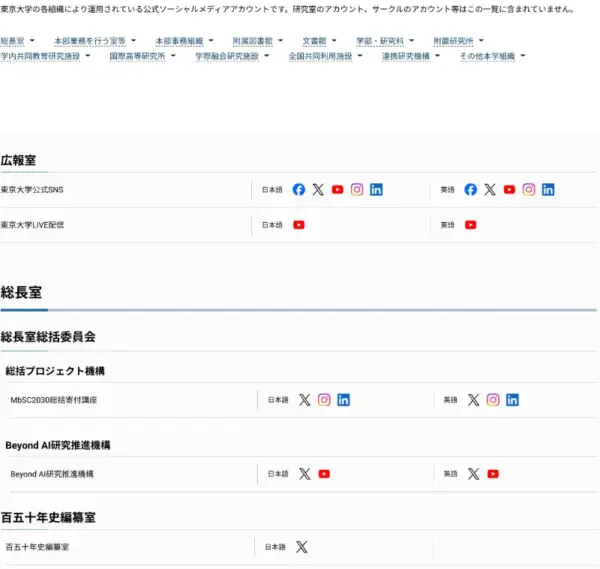
Task: Open English X icon for 東京大学公式SNS
Action: point(490,189)
